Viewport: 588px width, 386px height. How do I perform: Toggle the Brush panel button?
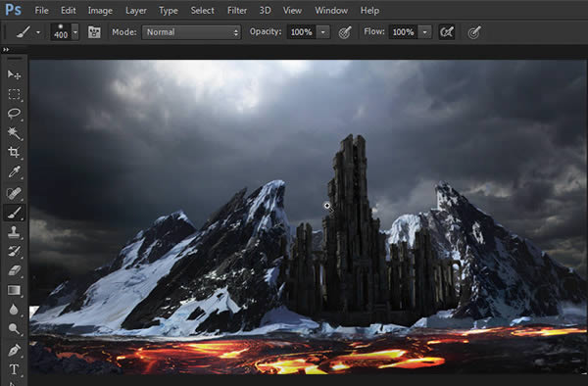click(x=94, y=32)
